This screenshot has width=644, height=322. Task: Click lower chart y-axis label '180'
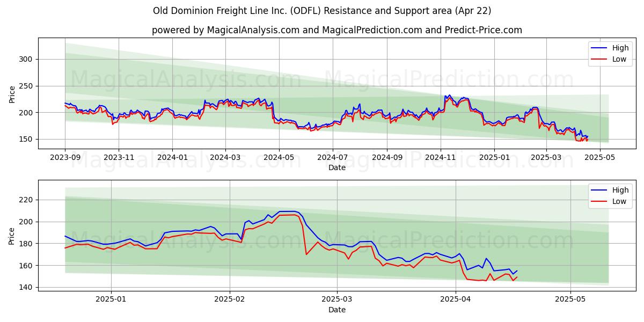27,244
